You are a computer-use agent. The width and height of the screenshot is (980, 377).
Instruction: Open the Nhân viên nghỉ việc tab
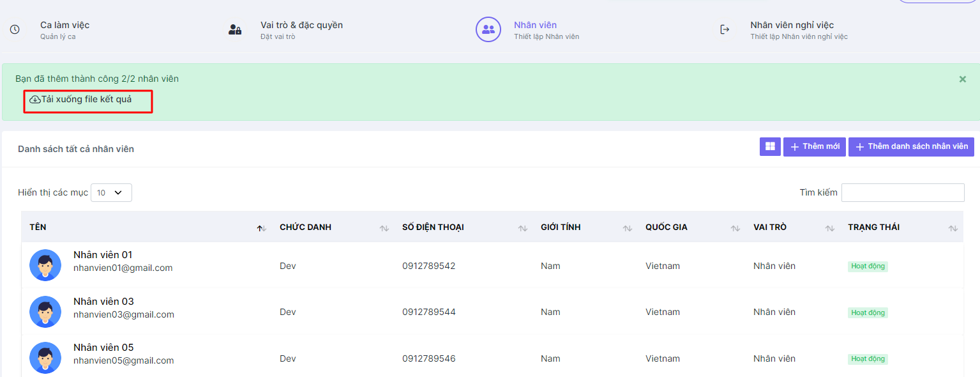[x=792, y=26]
